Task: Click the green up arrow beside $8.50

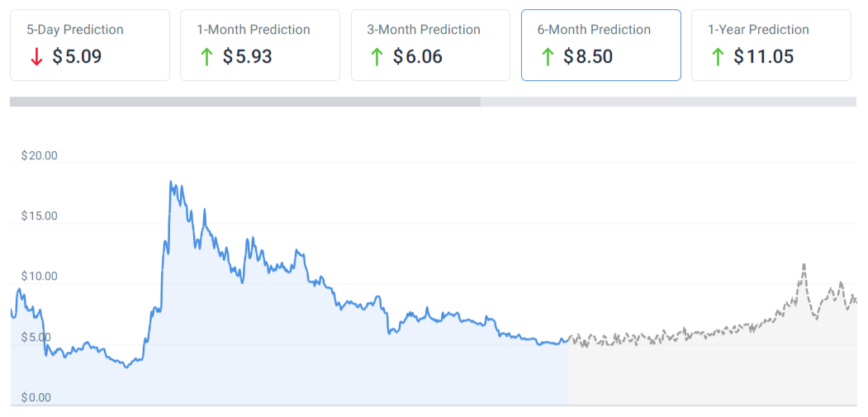Action: [x=548, y=57]
